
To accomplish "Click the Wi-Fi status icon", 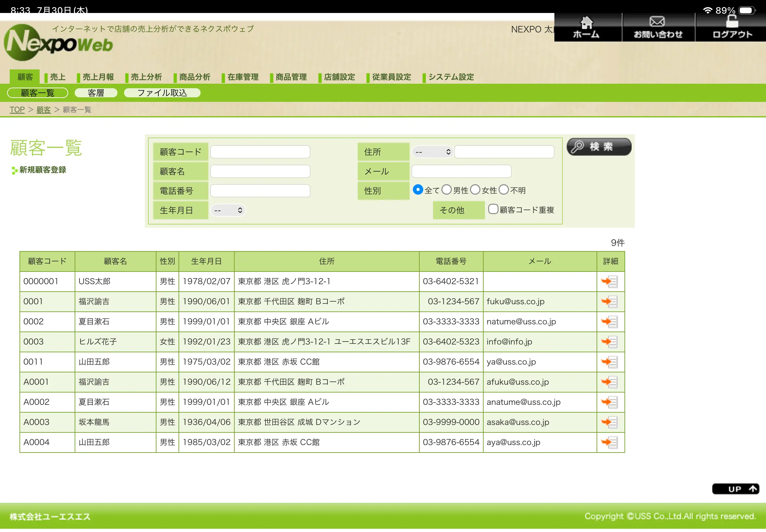I will coord(707,10).
